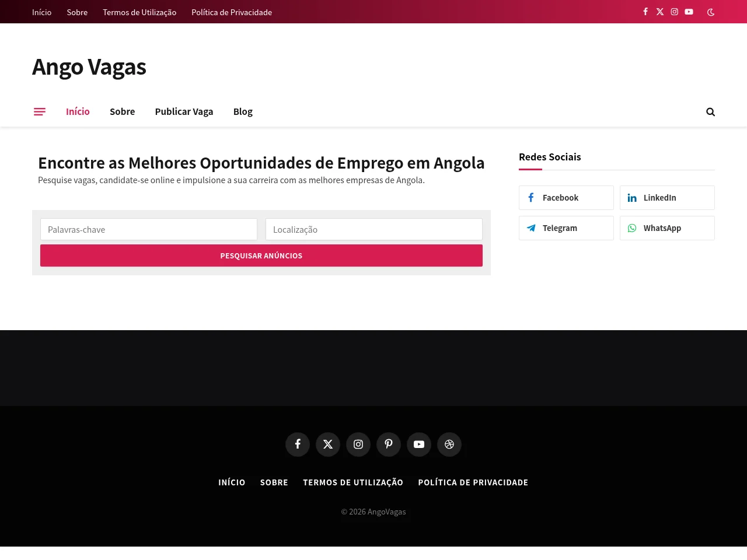The height and width of the screenshot is (560, 747).
Task: Open LinkedIn button in Redes Sociais
Action: [667, 198]
